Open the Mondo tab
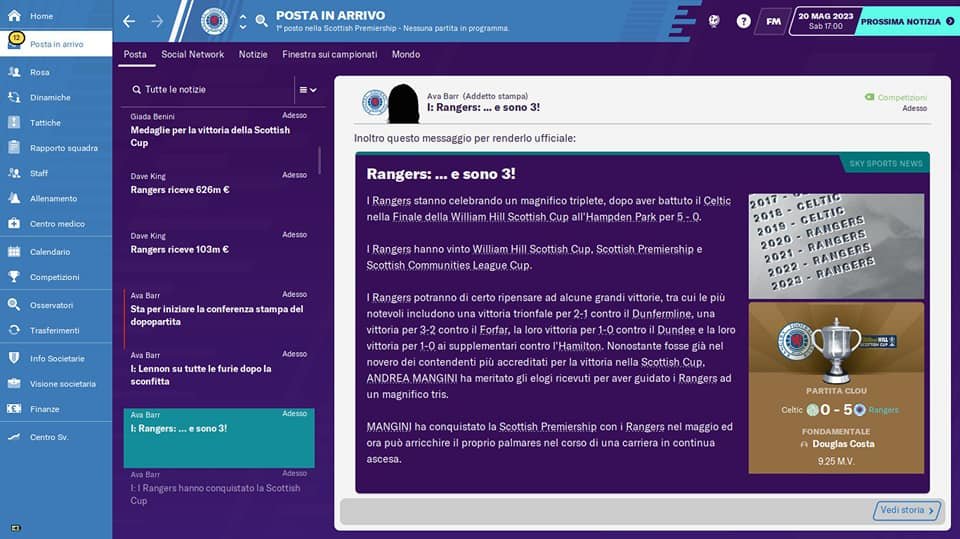Image resolution: width=960 pixels, height=539 pixels. [x=406, y=55]
